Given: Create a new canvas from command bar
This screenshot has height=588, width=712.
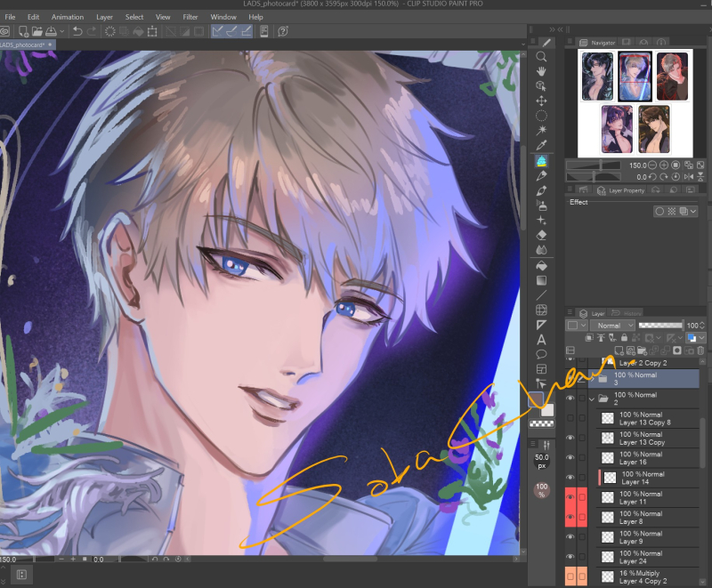Looking at the screenshot, I should 23,31.
